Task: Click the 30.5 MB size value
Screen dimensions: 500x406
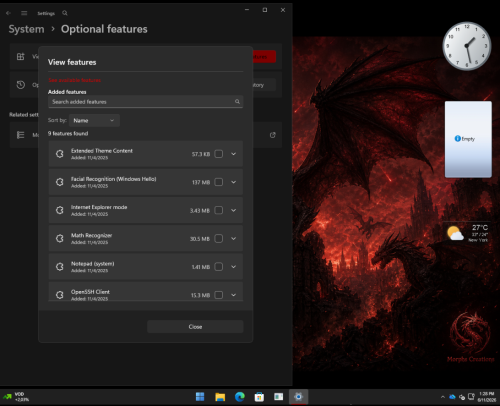Action: point(200,239)
